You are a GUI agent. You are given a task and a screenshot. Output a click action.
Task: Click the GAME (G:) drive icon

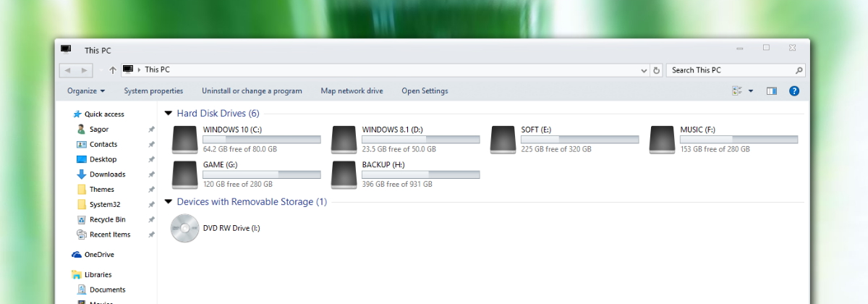pyautogui.click(x=184, y=174)
